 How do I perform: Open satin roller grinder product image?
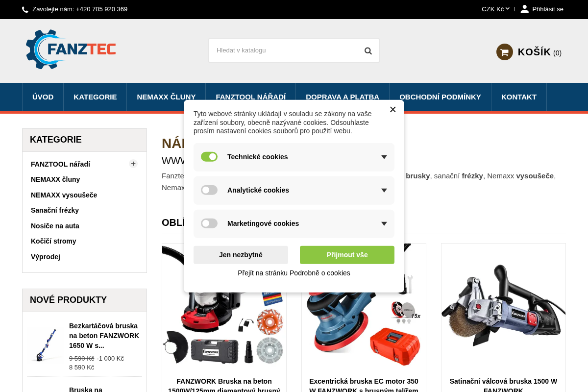[503, 306]
